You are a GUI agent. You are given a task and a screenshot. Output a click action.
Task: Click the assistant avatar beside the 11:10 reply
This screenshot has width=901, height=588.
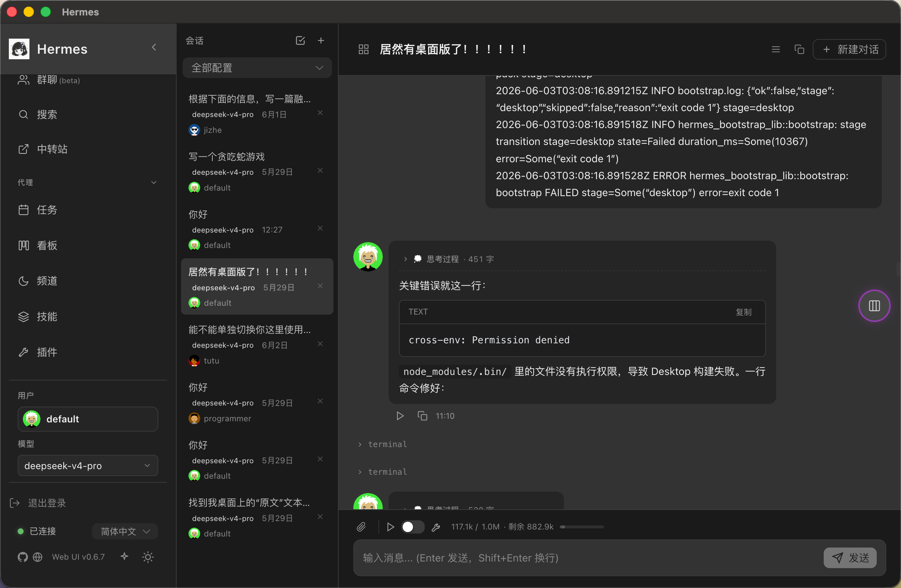click(x=368, y=257)
